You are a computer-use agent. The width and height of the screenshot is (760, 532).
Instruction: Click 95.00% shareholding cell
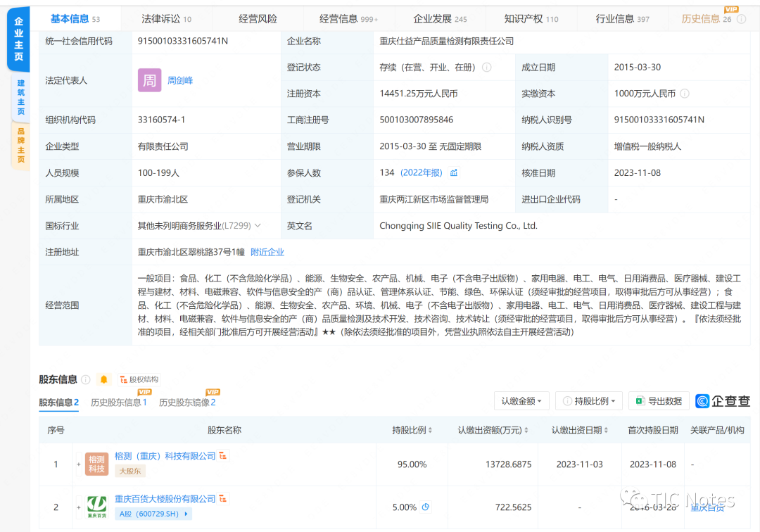pyautogui.click(x=412, y=464)
